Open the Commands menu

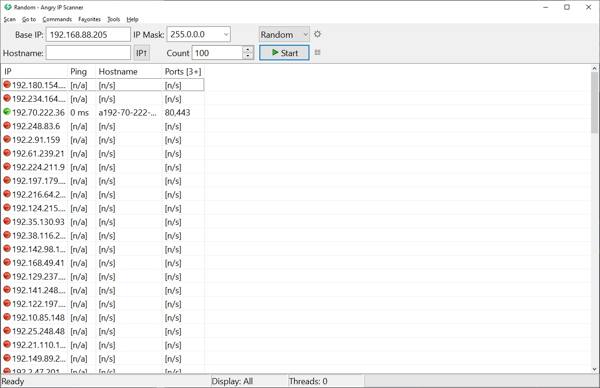57,19
